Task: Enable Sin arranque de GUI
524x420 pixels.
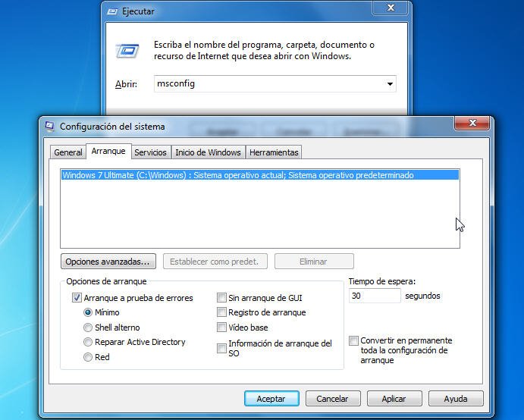Action: point(221,298)
